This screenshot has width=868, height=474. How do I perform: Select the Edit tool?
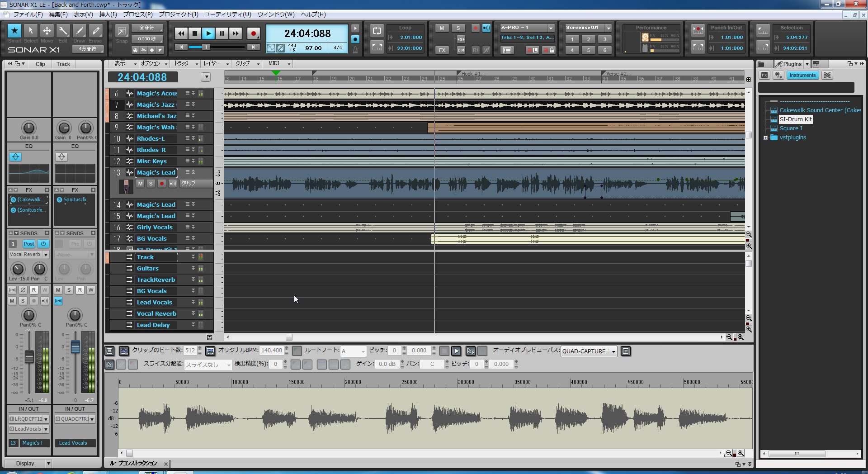pos(63,31)
